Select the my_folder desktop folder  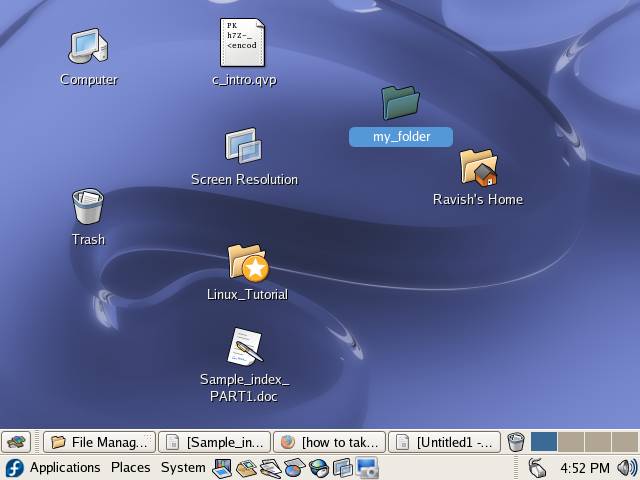click(x=400, y=103)
